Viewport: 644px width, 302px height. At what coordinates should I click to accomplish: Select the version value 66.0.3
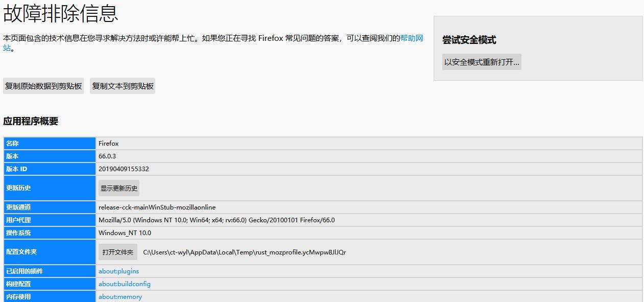(x=107, y=156)
